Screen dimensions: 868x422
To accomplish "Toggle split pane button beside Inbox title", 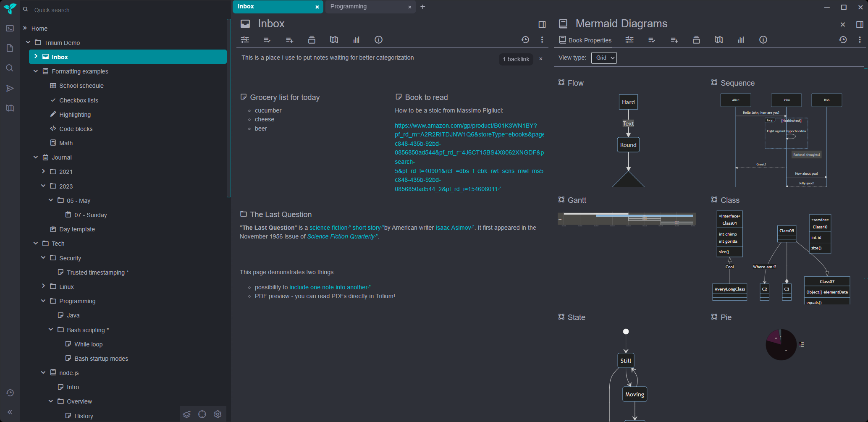I will click(542, 24).
